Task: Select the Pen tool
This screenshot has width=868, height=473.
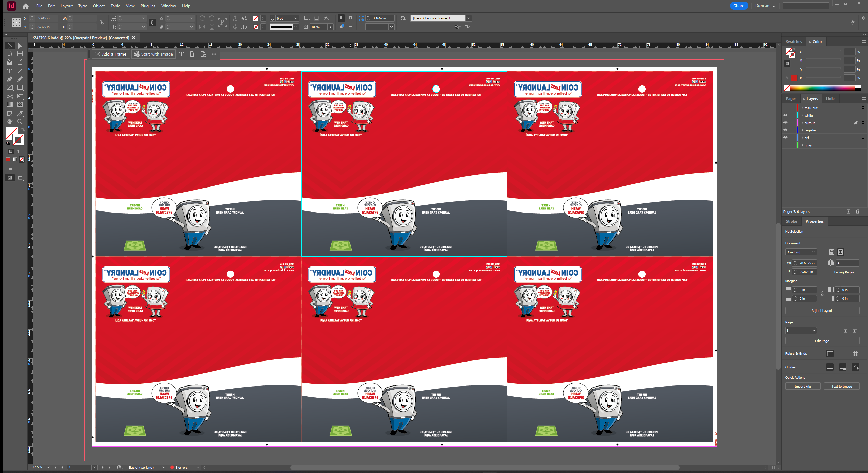Action: coord(10,79)
